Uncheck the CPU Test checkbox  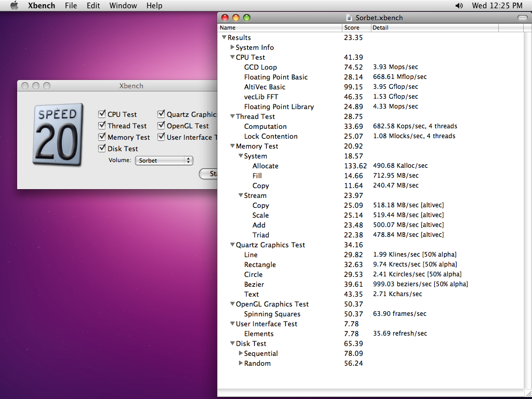point(102,114)
